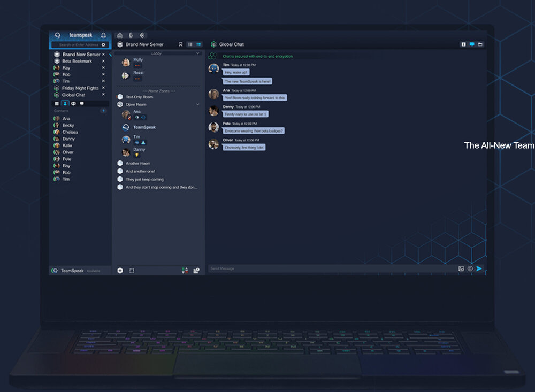Screen dimensions: 535x392
Task: Select Rozzi in the Lobby
Action: point(133,75)
